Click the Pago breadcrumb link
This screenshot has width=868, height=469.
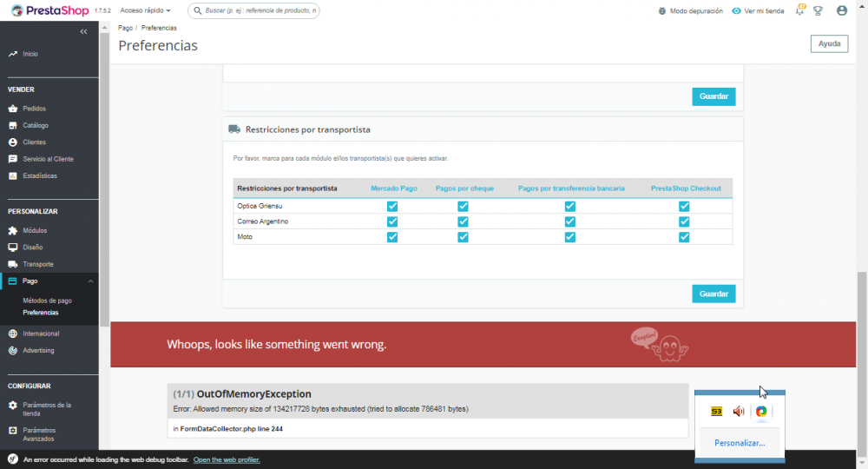pos(125,28)
